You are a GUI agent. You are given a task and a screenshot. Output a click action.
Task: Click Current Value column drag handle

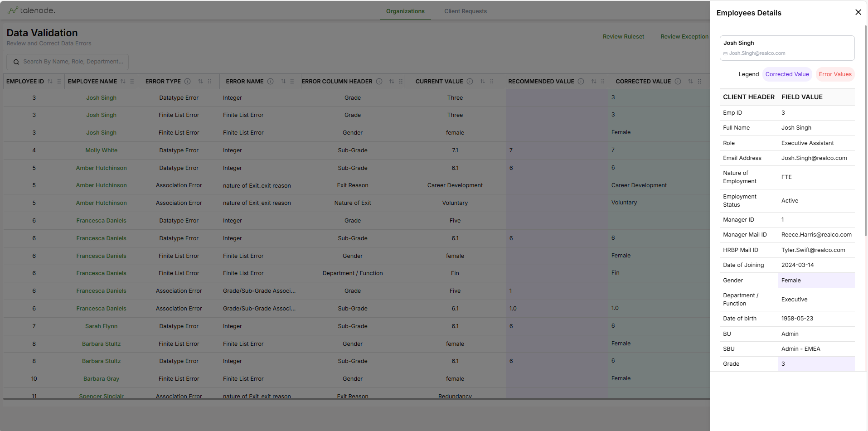tap(492, 81)
